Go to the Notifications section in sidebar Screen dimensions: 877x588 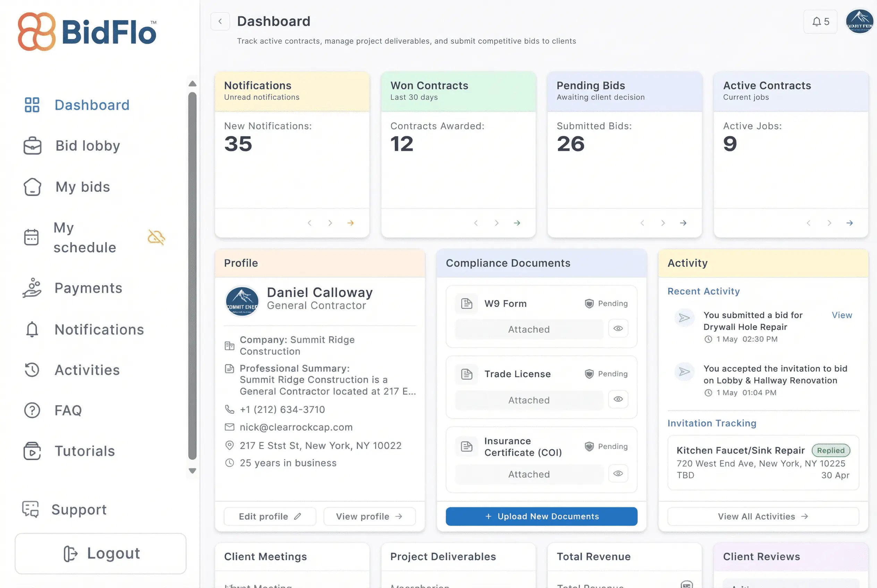99,330
